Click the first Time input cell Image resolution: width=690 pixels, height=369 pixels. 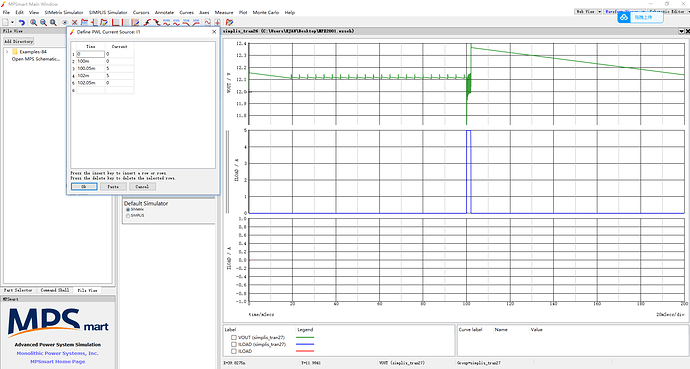click(91, 54)
